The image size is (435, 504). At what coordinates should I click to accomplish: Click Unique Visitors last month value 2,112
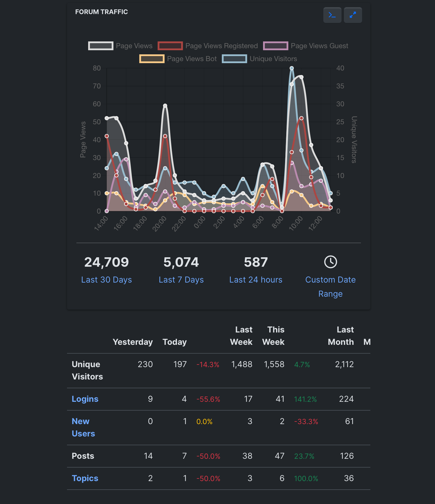[x=344, y=364]
